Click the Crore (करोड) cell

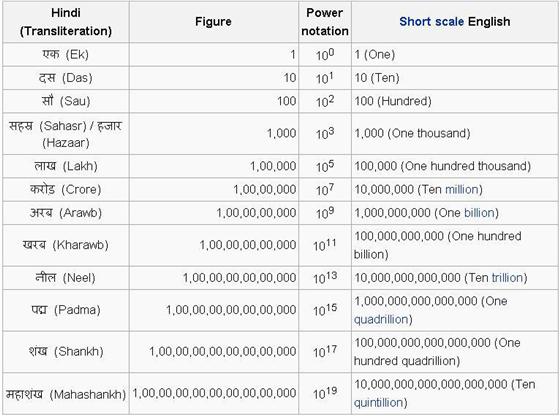coord(66,190)
